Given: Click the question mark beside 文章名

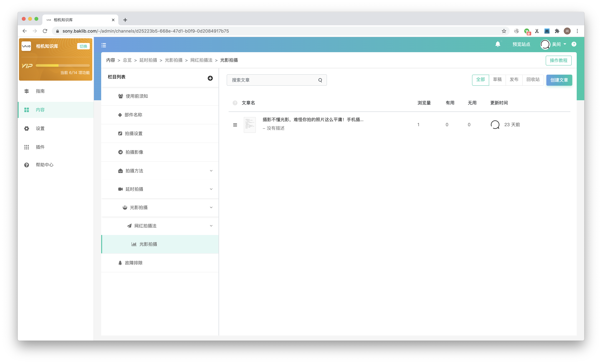Looking at the screenshot, I should tap(235, 103).
